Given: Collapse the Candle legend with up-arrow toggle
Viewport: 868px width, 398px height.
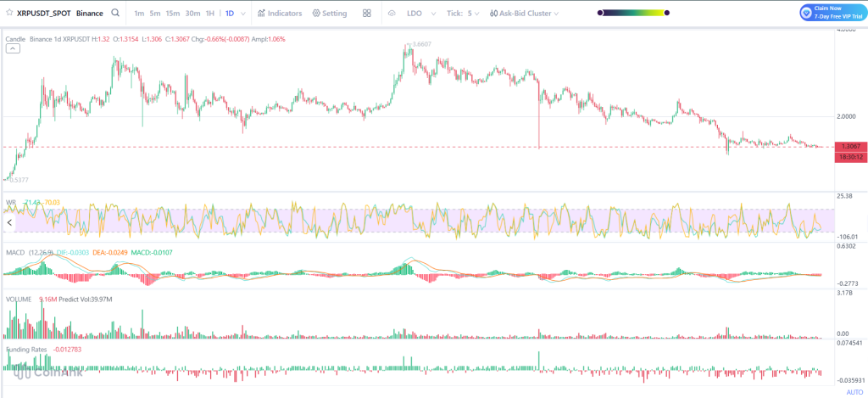Looking at the screenshot, I should pos(13,49).
